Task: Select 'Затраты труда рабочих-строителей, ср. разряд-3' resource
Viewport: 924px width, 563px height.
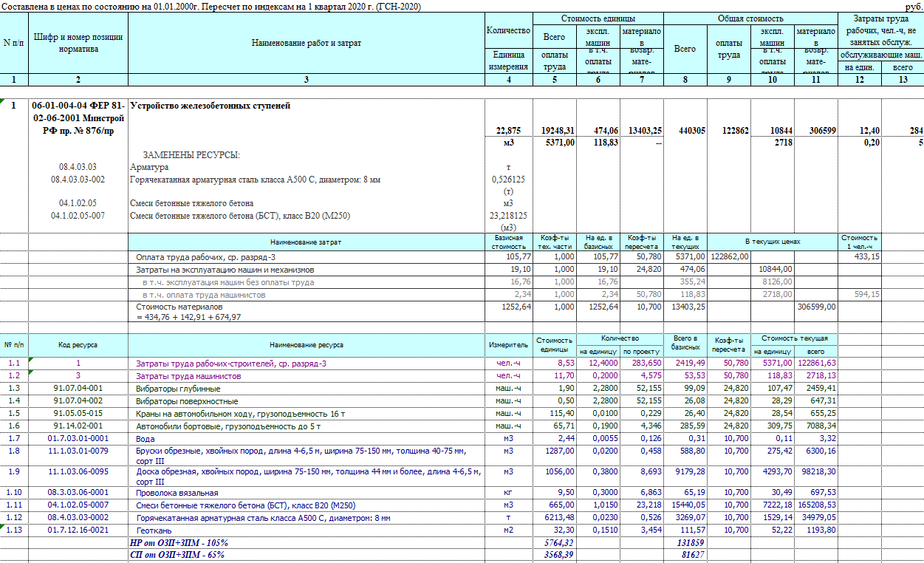Action: click(x=230, y=364)
